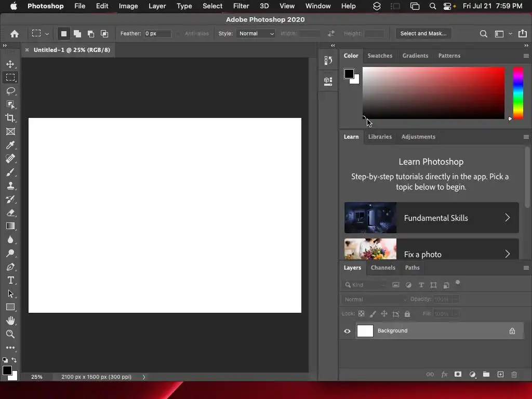Choose Add to Selection mode

[77, 34]
